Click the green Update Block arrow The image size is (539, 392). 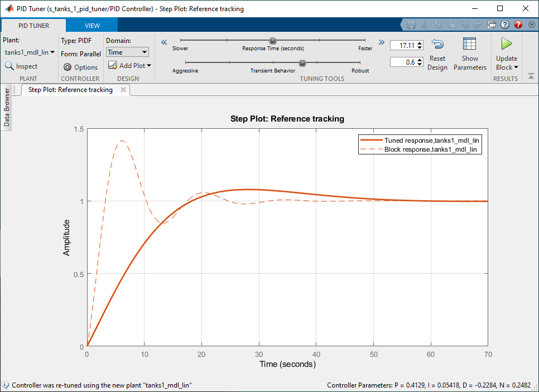pyautogui.click(x=506, y=44)
